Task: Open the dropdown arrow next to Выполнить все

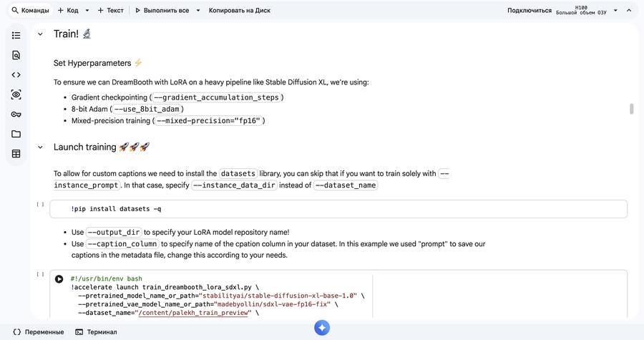Action: coord(198,10)
